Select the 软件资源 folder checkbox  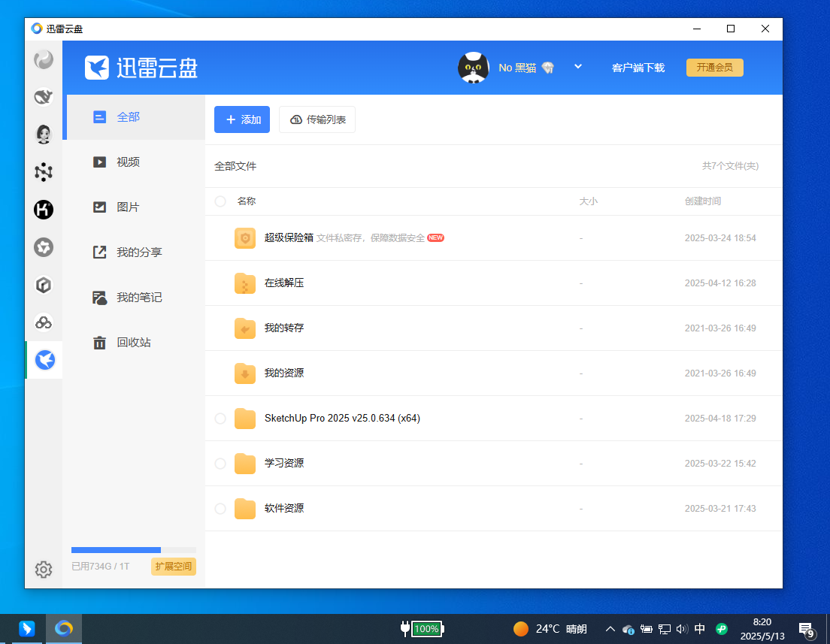click(220, 509)
